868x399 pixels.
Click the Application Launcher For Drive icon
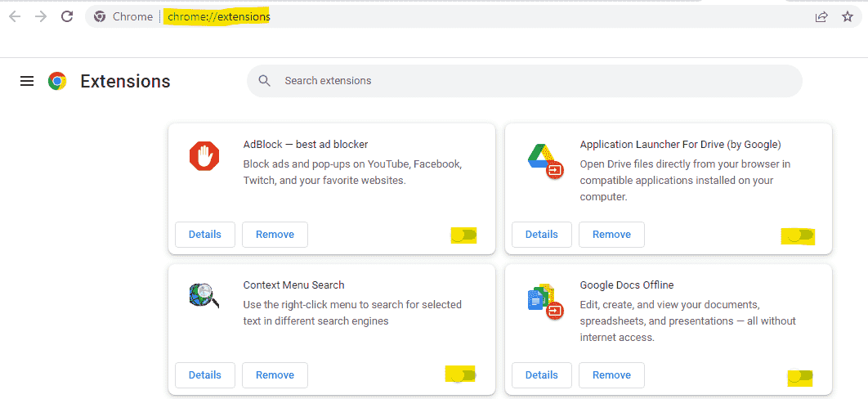[x=544, y=160]
